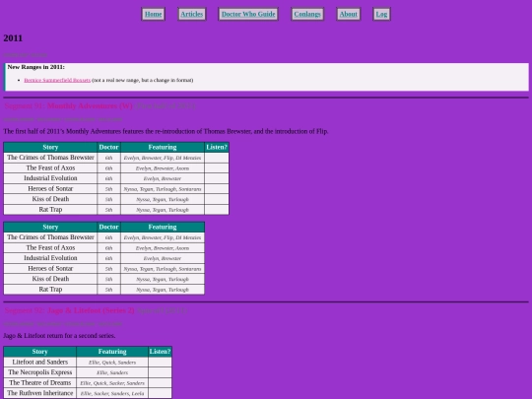
Task: Open the Articles section
Action: (x=192, y=14)
